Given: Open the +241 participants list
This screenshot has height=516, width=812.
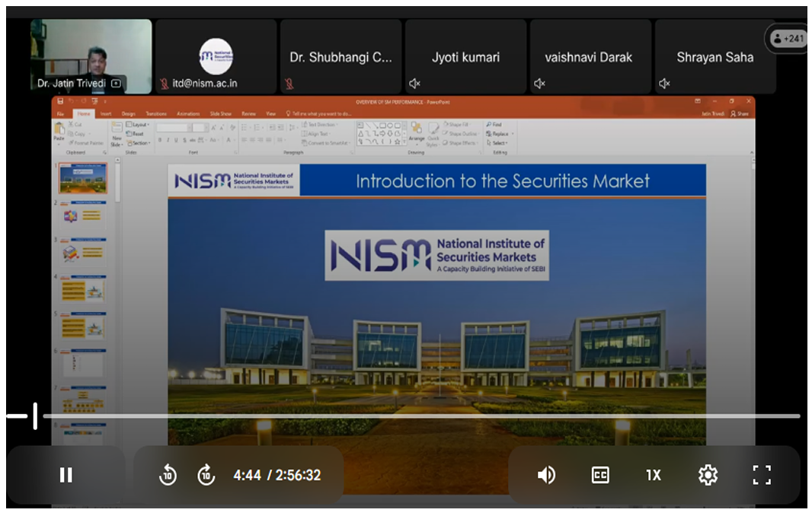Looking at the screenshot, I should [787, 38].
